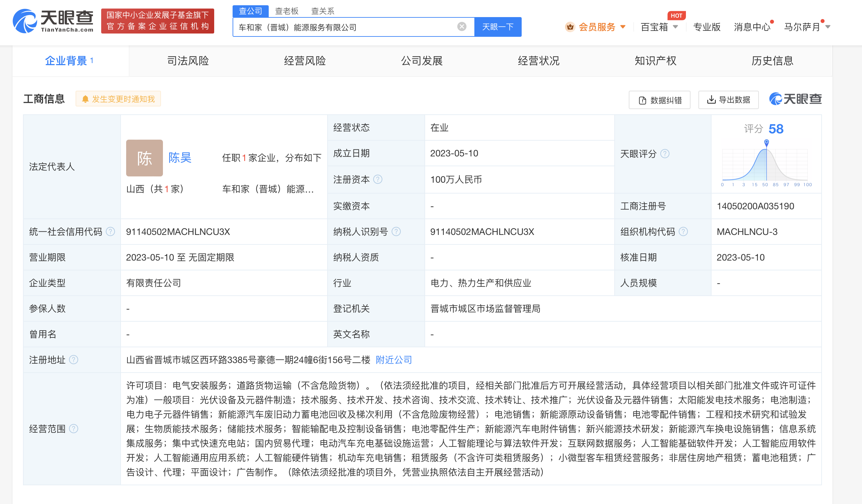Click organization code MACHLNCU-3
Screen dimensions: 862x504
747,232
